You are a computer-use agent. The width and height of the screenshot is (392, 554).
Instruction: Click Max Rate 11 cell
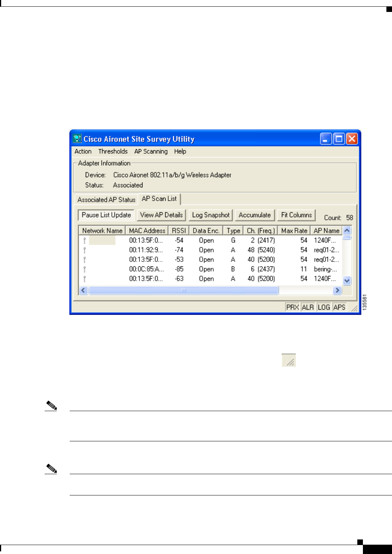point(304,269)
